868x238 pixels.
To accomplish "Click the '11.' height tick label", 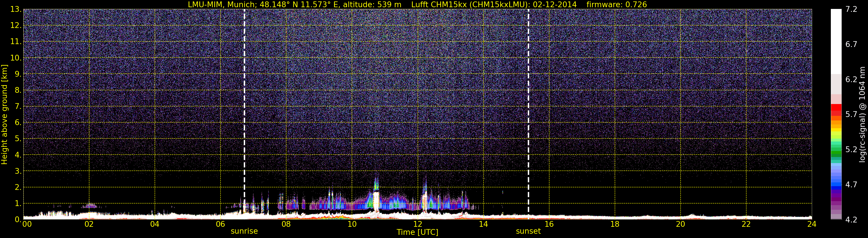I will point(16,41).
